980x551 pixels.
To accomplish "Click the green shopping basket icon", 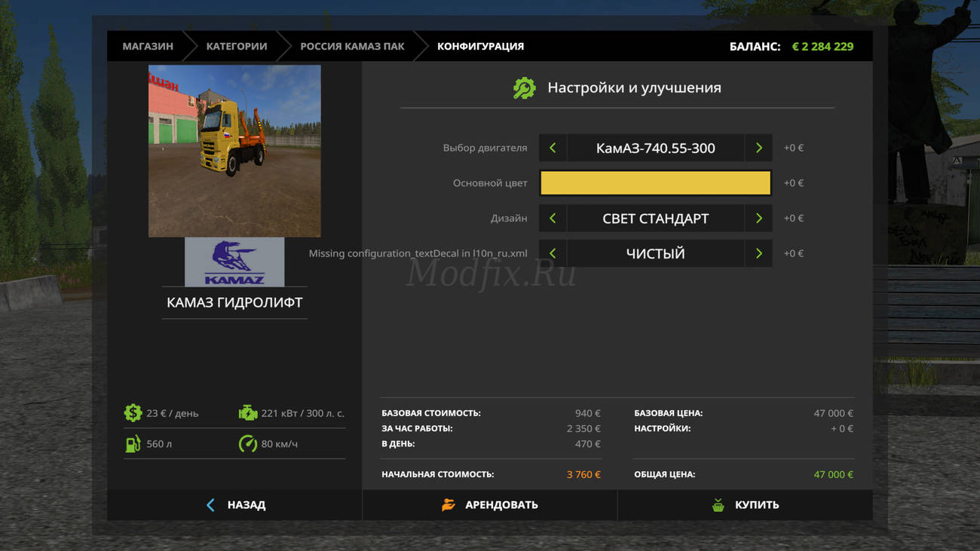I will tap(718, 505).
